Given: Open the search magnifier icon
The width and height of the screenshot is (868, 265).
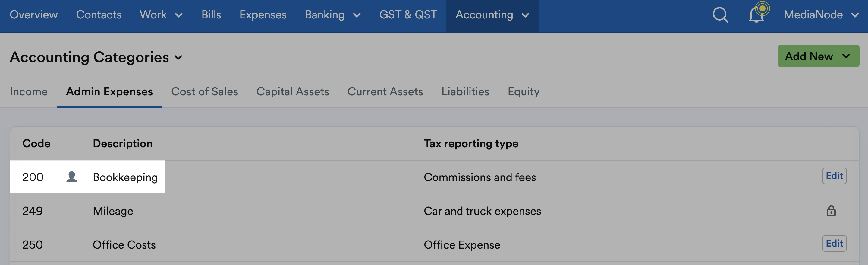Looking at the screenshot, I should coord(720,15).
